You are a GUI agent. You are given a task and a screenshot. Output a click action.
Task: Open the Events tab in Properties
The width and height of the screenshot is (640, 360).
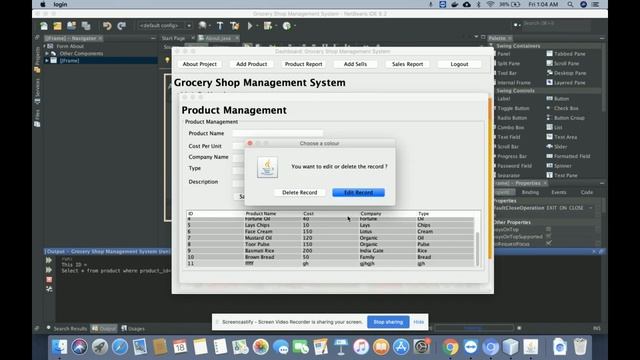pos(559,192)
